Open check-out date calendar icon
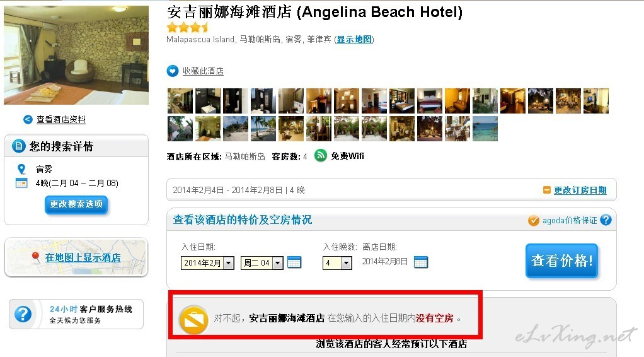This screenshot has width=644, height=357. pos(420,262)
